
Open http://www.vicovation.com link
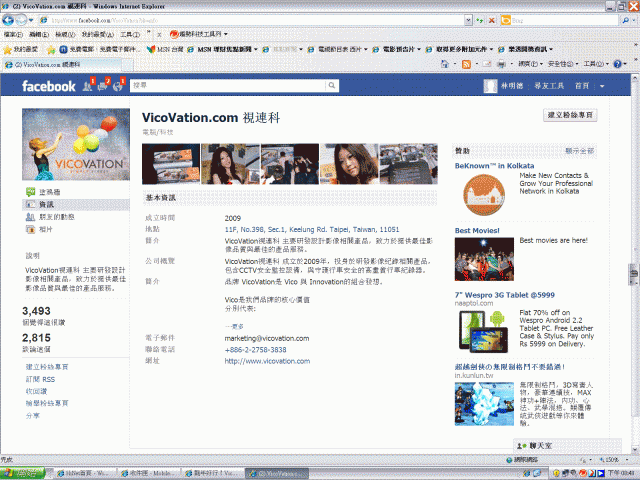point(267,361)
